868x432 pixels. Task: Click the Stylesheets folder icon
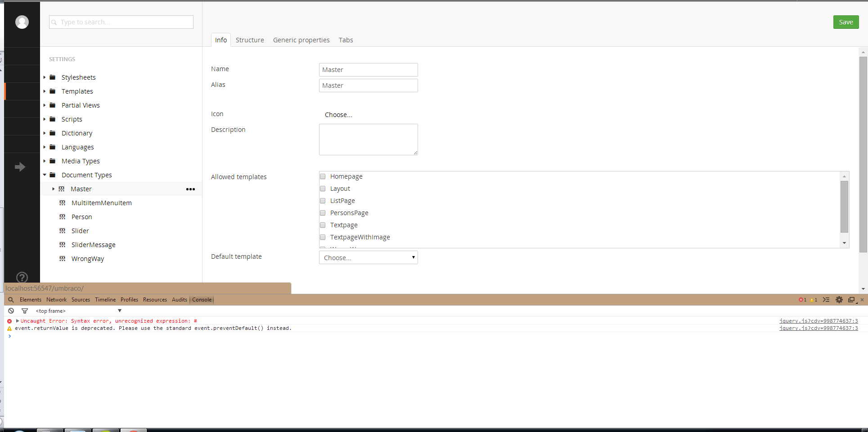tap(53, 77)
